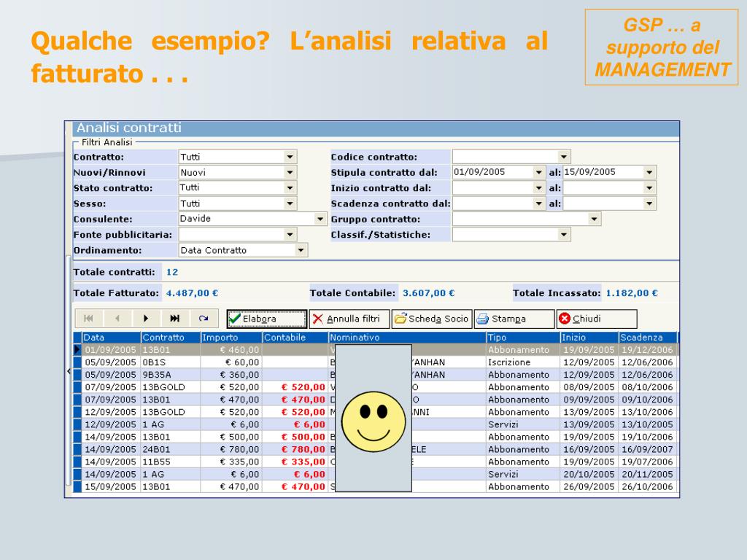Open the Codice contratto dropdown
Screen dimensions: 747x560
564,157
